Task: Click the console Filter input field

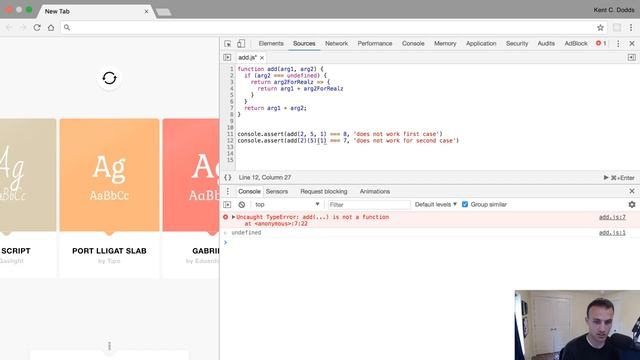Action: 369,204
